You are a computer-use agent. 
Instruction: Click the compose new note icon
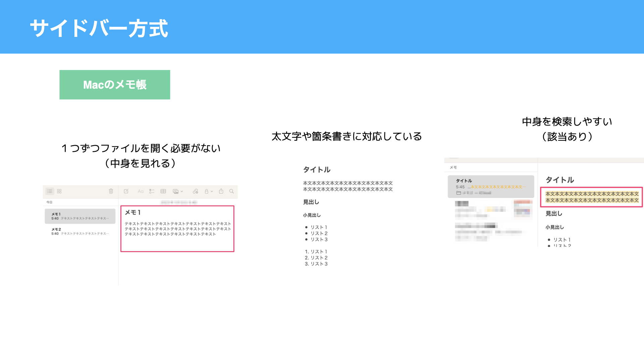126,191
